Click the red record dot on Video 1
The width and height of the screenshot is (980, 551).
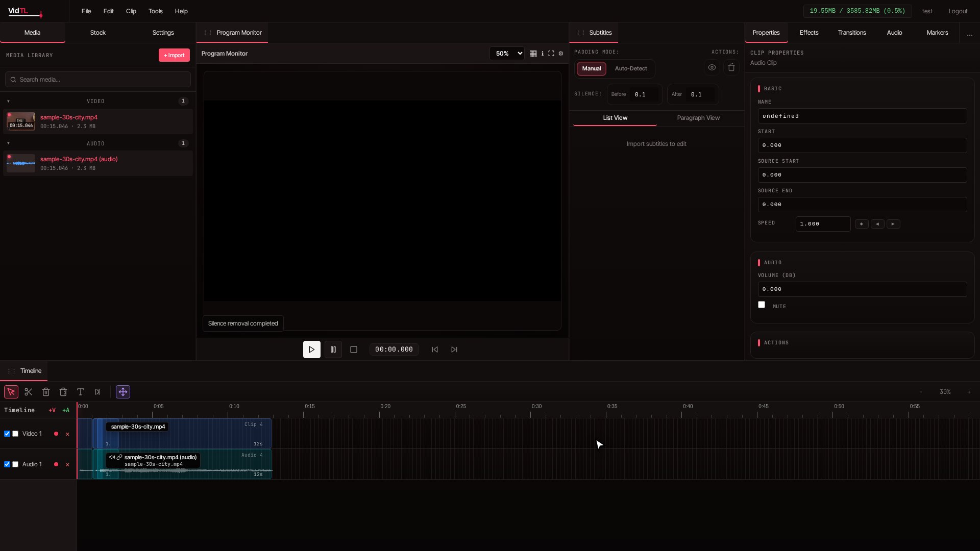coord(56,434)
